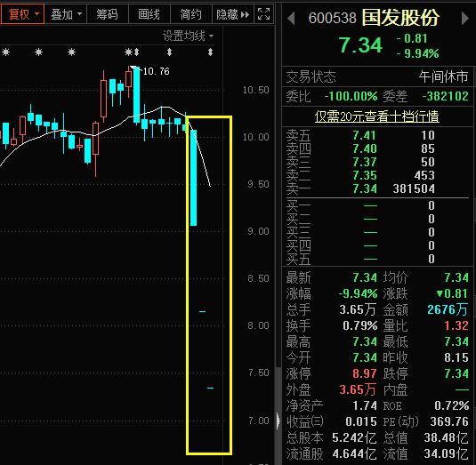This screenshot has height=465, width=476.
Task: Click 收益(三) value 0.015
Action: tap(361, 421)
